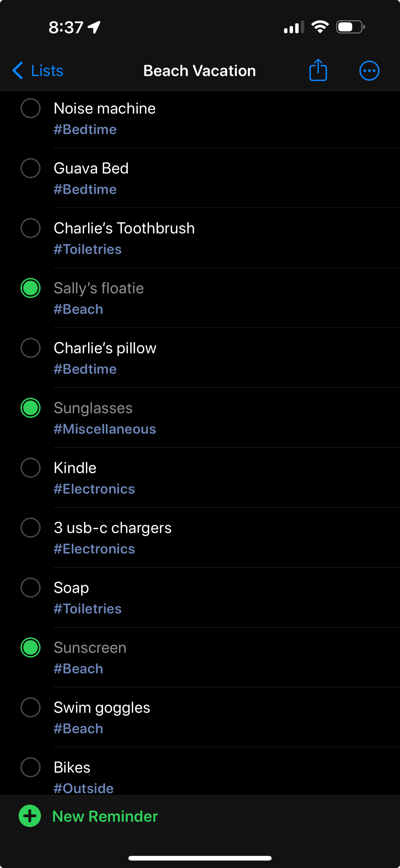Tap the back chevron beside Lists
Viewport: 400px width, 868px height.
click(x=17, y=70)
